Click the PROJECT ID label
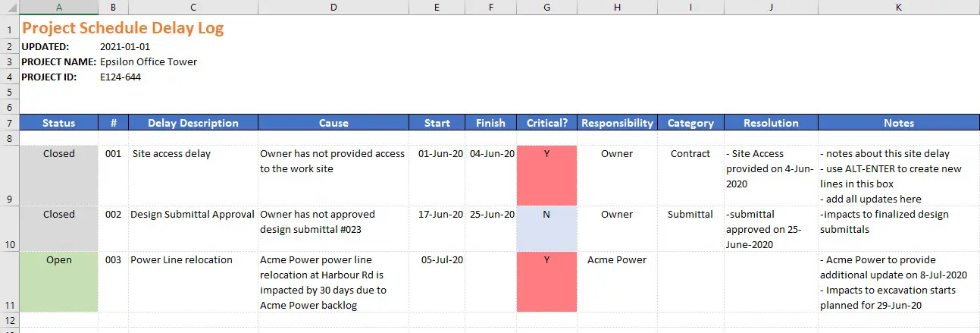The image size is (980, 333). coord(49,77)
